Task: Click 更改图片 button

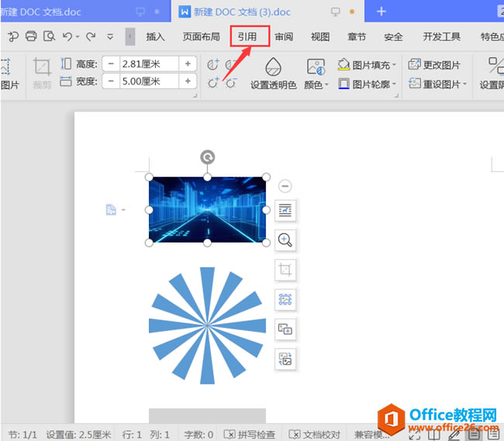Action: coord(434,65)
